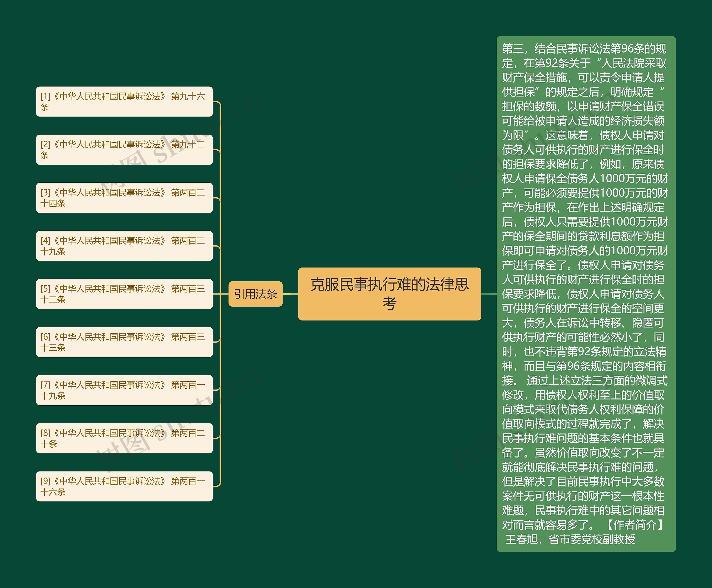Select citation [7] 第两百一十九条 node

point(124,390)
